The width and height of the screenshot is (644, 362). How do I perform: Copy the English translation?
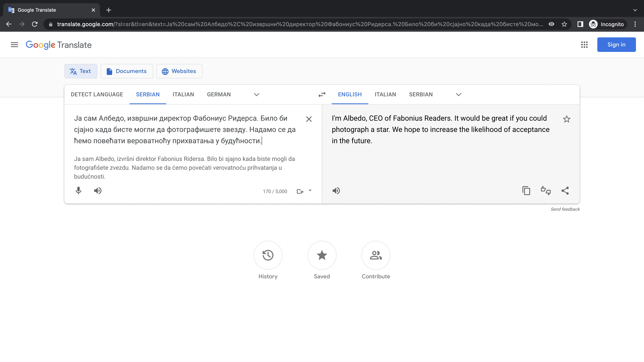[526, 191]
